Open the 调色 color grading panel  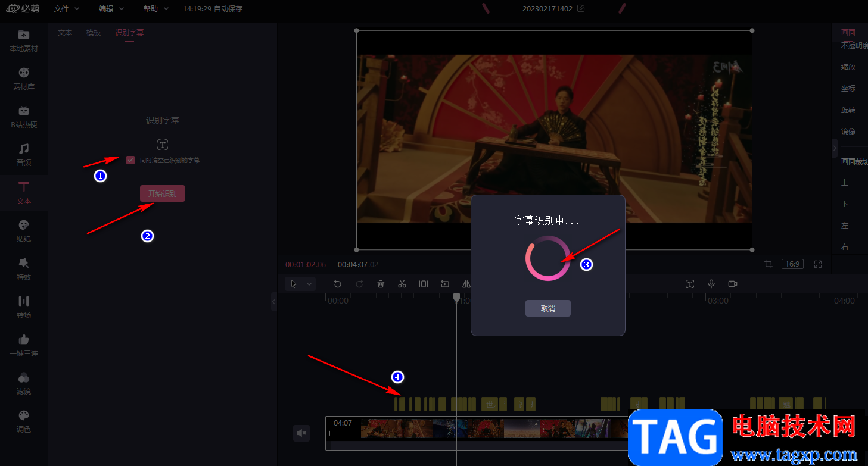(x=24, y=421)
